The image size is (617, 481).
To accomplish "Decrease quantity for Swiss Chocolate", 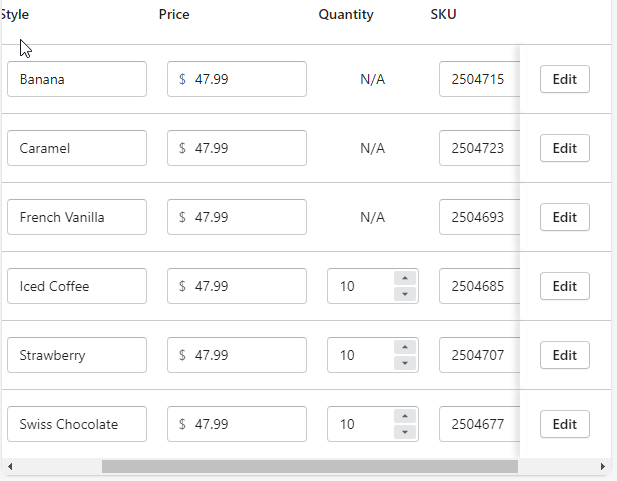I will tap(404, 432).
